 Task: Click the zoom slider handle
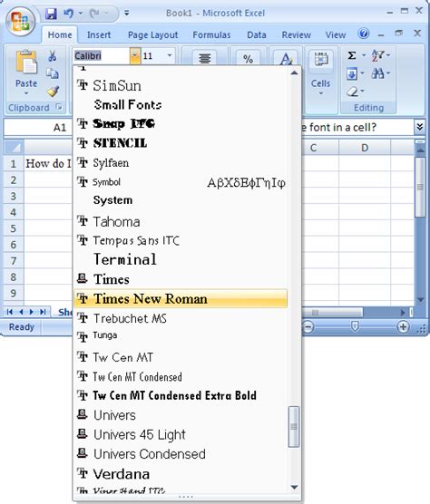pyautogui.click(x=355, y=326)
